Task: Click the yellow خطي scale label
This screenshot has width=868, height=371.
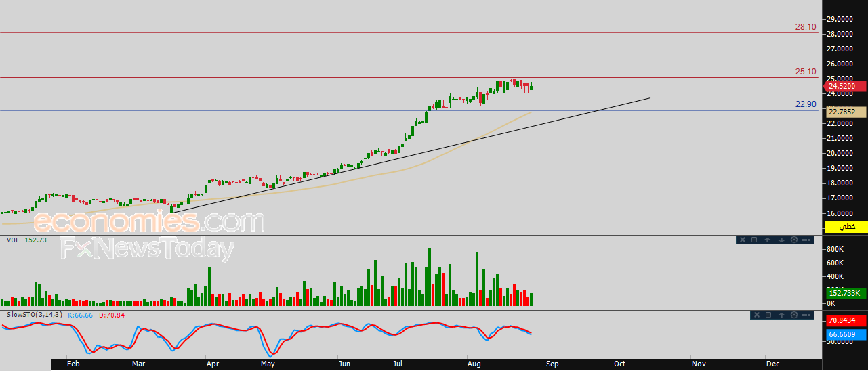Action: pyautogui.click(x=846, y=227)
